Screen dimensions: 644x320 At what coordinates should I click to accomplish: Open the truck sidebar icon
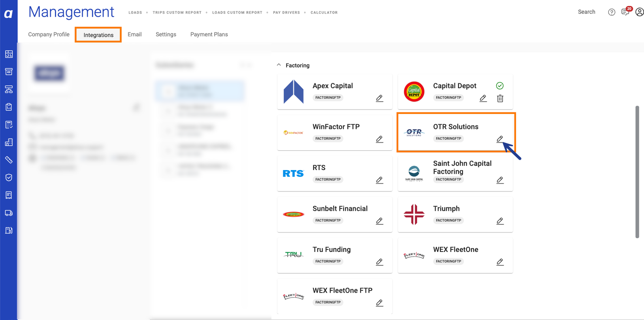pyautogui.click(x=9, y=213)
